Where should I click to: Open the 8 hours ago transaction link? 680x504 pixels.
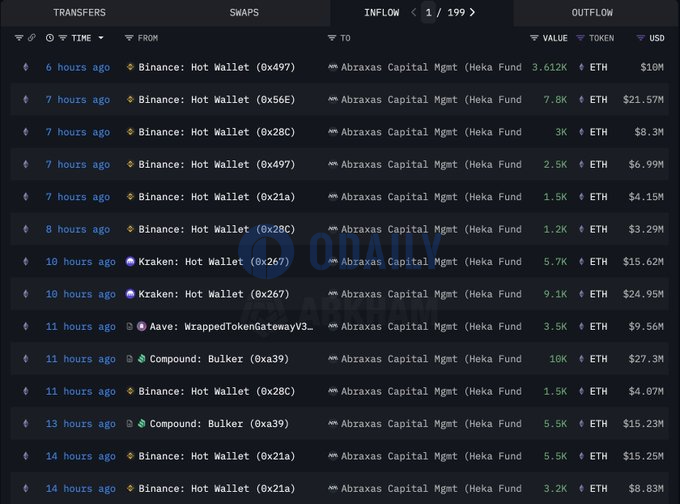click(x=78, y=229)
